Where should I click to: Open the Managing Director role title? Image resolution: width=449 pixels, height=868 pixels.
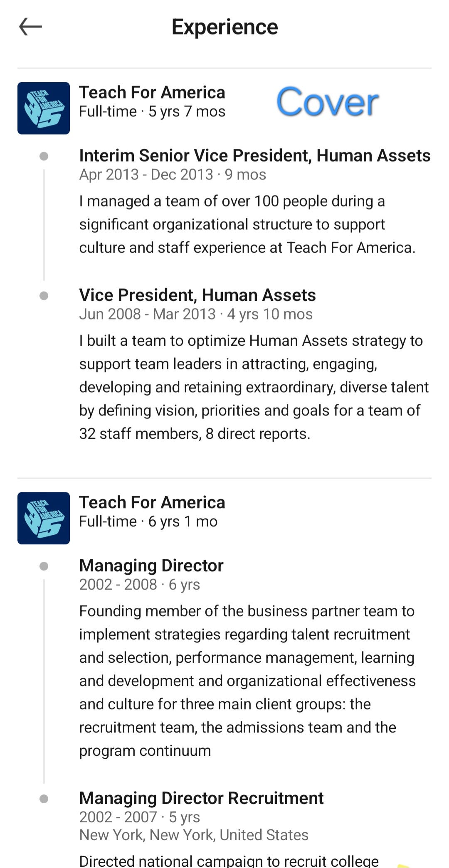[151, 566]
